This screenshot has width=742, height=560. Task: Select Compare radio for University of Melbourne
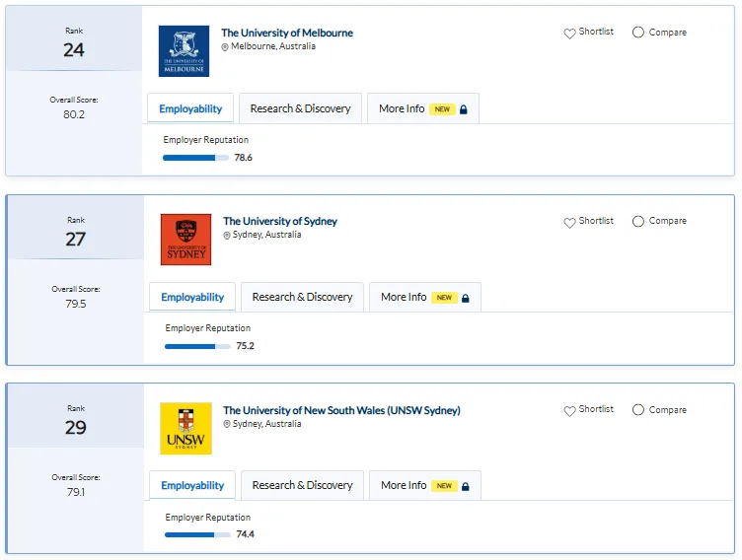637,33
